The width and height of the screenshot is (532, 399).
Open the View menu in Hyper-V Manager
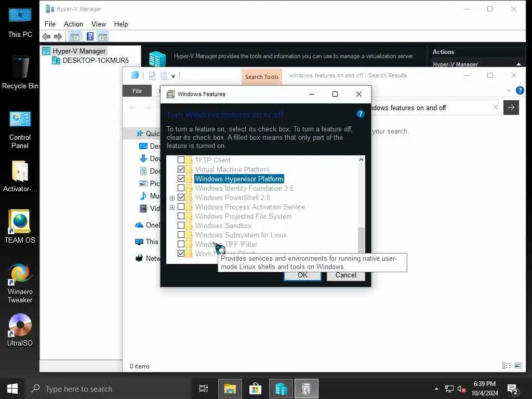tap(99, 24)
